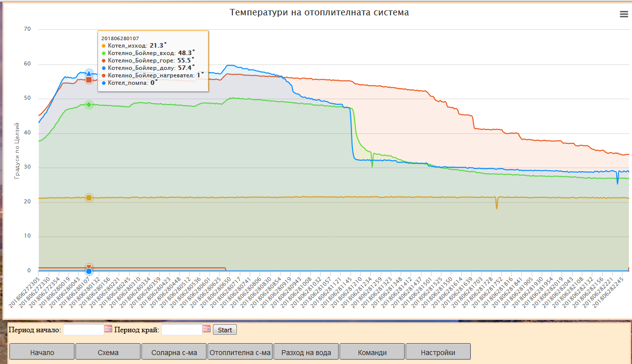Screen dimensions: 632x364
Task: Click blue triangle marker on Котелно_Бойлер_долу line
Action: (x=89, y=73)
